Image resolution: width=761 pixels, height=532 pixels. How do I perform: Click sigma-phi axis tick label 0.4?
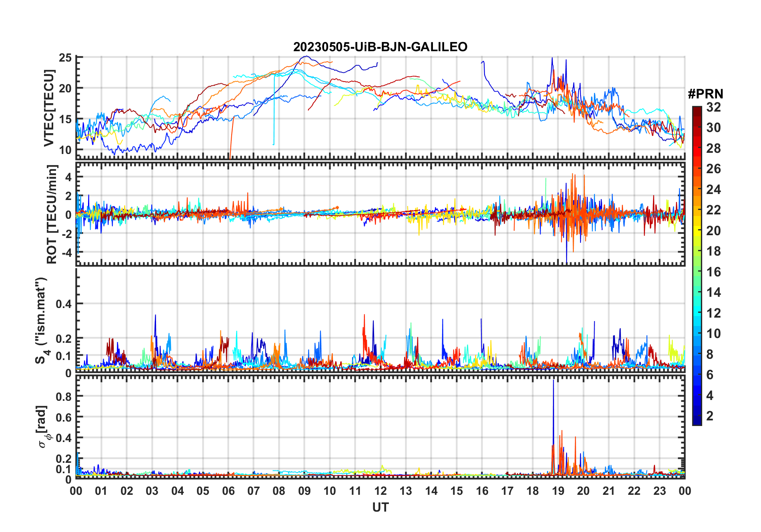64,438
